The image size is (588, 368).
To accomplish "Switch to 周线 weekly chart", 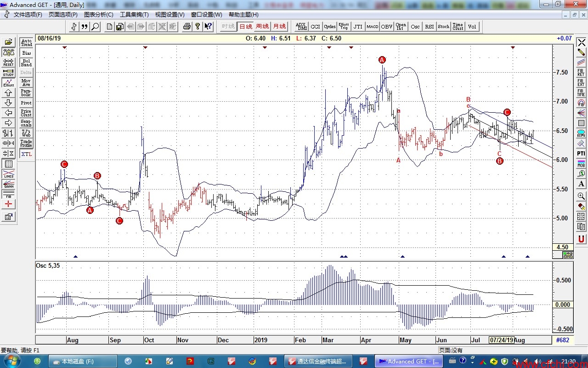I will pyautogui.click(x=262, y=27).
